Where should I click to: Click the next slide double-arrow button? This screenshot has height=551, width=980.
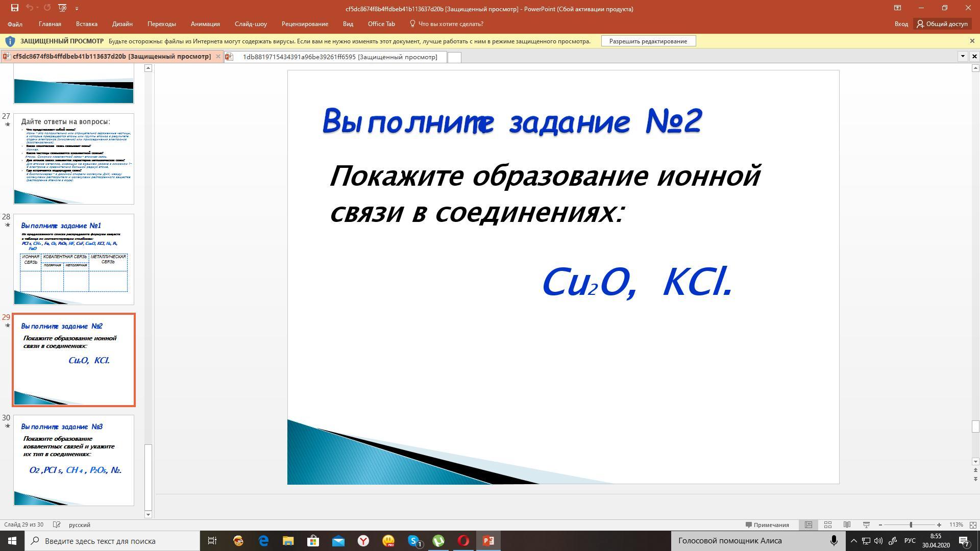[x=975, y=479]
